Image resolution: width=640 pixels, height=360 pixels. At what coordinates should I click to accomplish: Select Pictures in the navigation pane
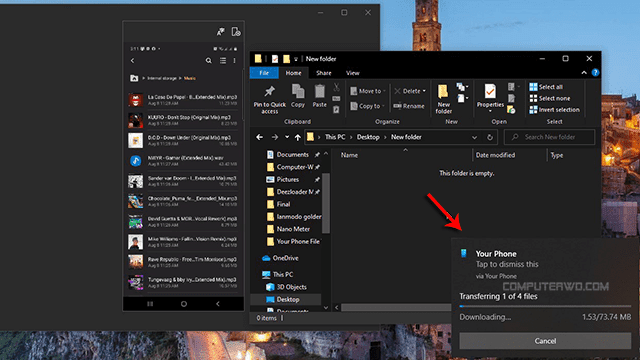point(282,180)
